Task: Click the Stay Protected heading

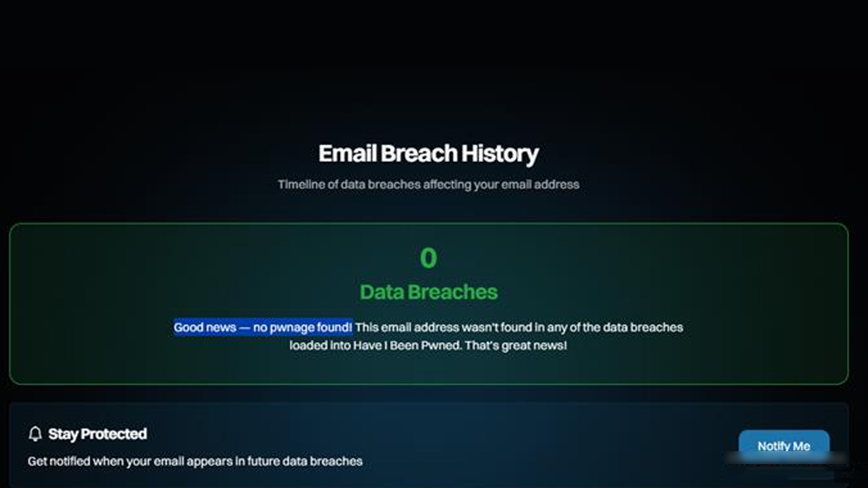Action: tap(97, 434)
